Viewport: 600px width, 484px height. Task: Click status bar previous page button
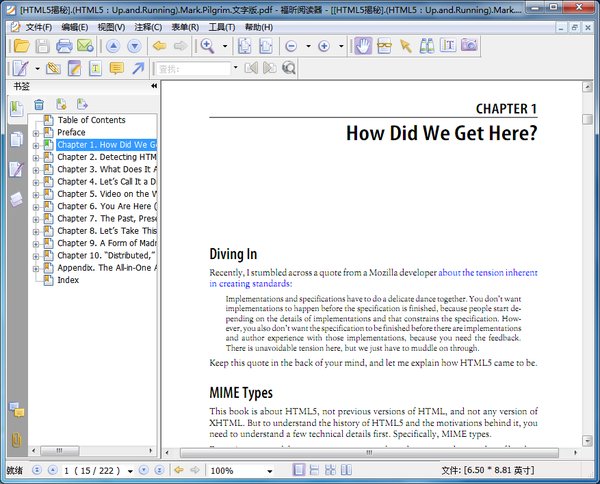pyautogui.click(x=52, y=470)
